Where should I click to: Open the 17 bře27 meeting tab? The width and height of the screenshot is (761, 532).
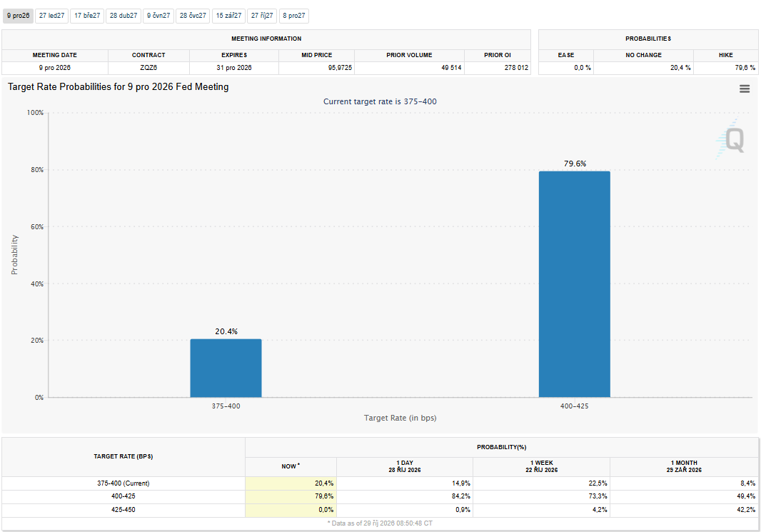coord(87,16)
